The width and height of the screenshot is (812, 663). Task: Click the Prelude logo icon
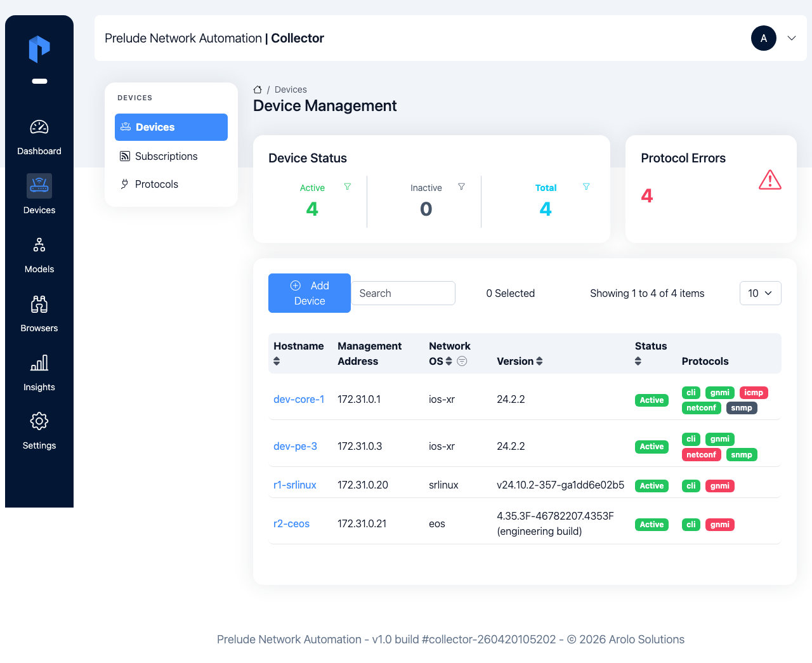tap(39, 49)
